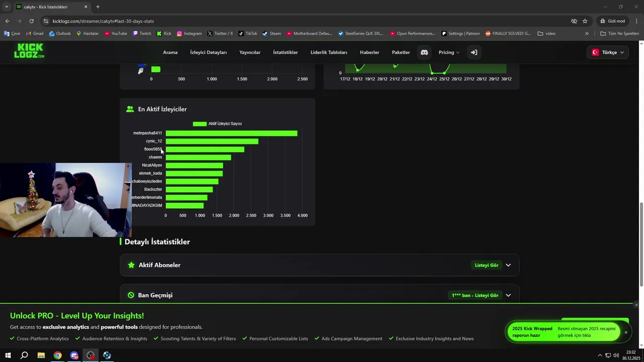Toggle Aktif İzleyici Sayısı legend series

pos(217,124)
